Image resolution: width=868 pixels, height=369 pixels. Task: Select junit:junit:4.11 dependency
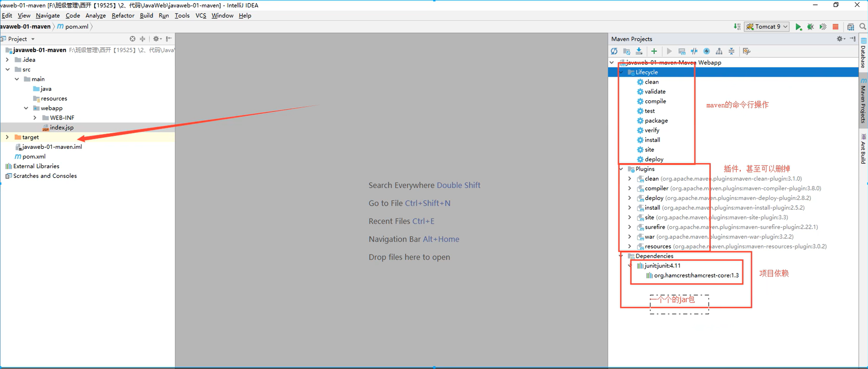tap(658, 265)
